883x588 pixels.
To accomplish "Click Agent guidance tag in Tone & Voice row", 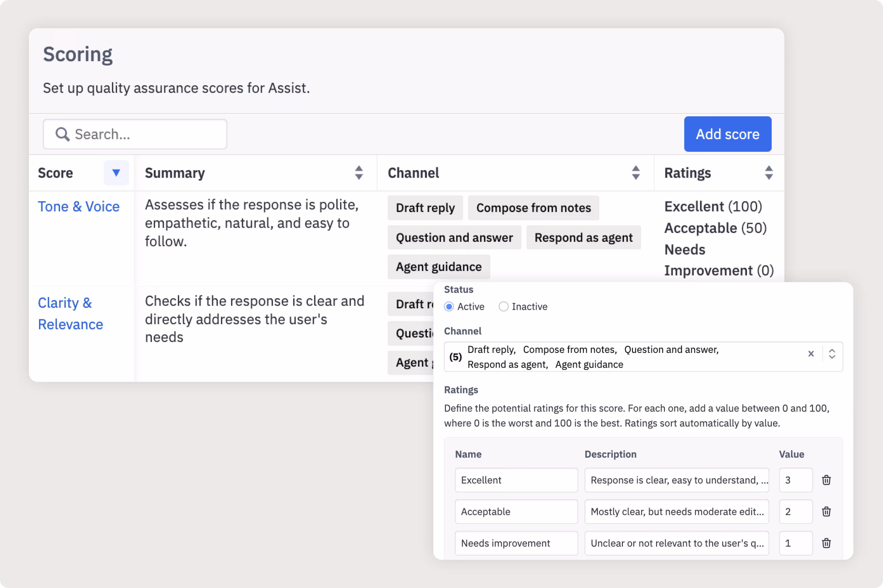I will (439, 267).
